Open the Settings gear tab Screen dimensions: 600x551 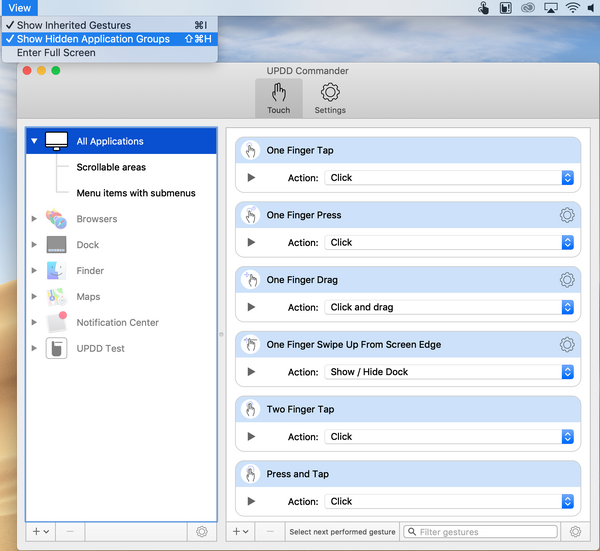(x=330, y=98)
